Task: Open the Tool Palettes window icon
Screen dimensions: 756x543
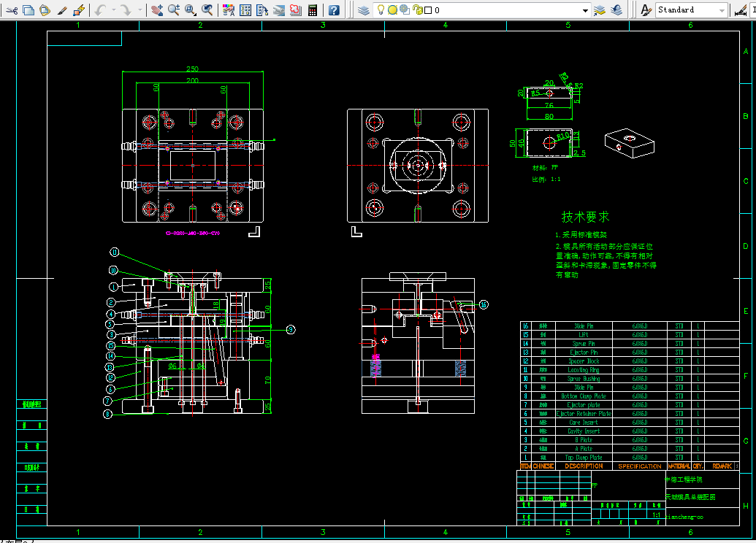Action: tap(262, 9)
